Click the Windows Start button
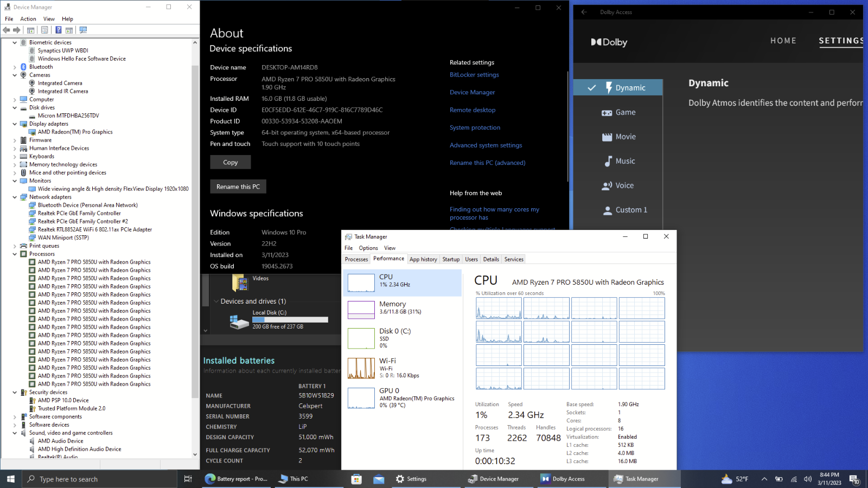Image resolution: width=868 pixels, height=488 pixels. coord(10,479)
